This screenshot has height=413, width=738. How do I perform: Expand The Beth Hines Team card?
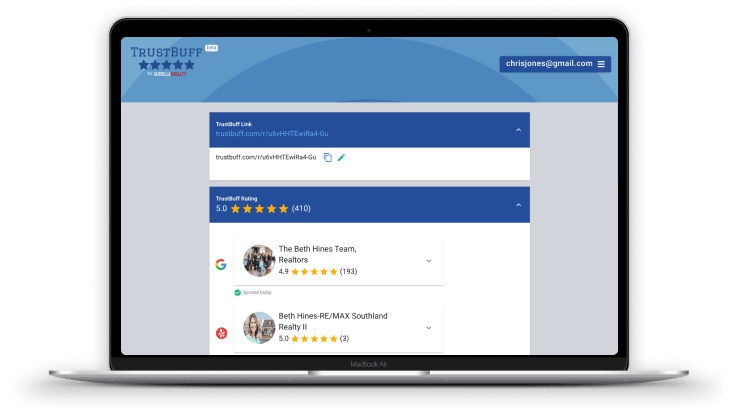coord(428,261)
